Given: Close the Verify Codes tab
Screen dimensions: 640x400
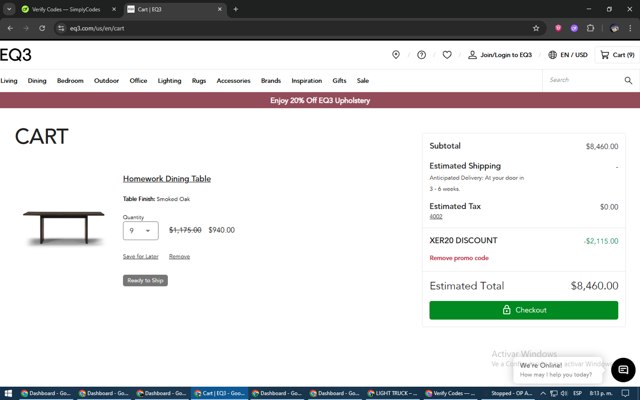Looking at the screenshot, I should coord(114,9).
